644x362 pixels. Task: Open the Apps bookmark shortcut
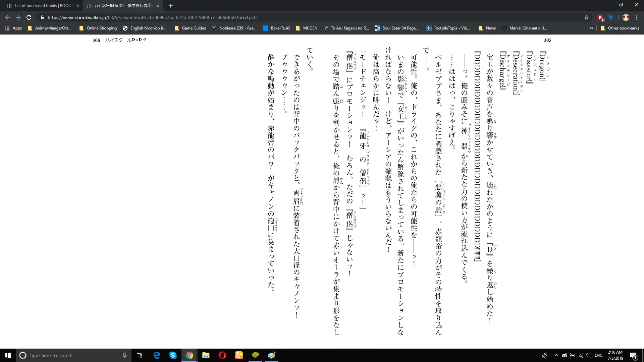13,28
